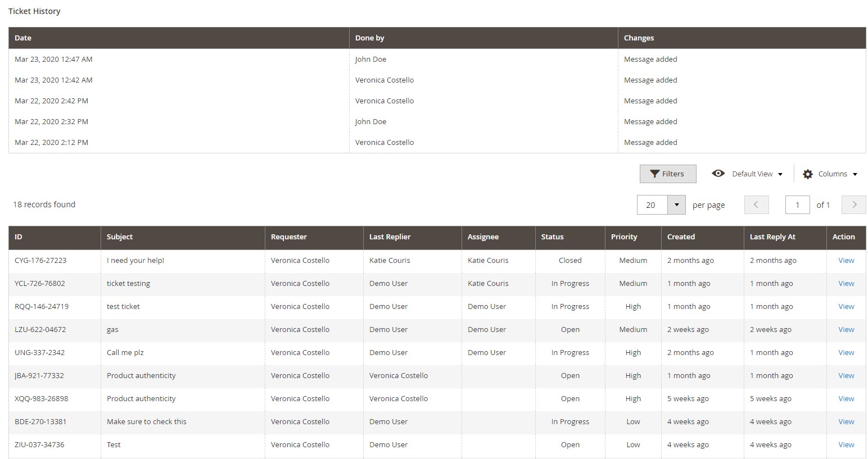Click ticket ID CYG-176-27223

pos(40,261)
